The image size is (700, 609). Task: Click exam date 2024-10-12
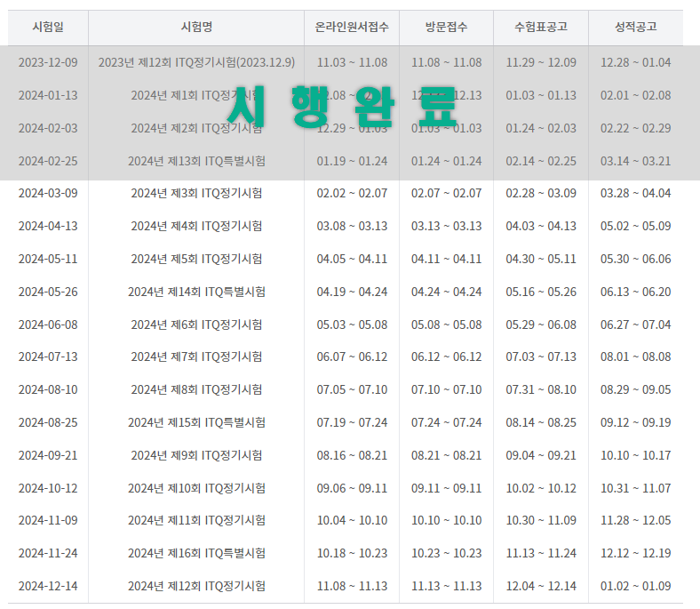pyautogui.click(x=48, y=488)
